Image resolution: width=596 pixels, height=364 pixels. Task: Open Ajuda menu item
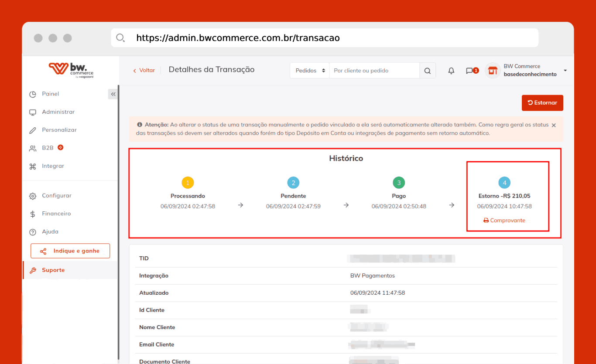[x=50, y=232]
